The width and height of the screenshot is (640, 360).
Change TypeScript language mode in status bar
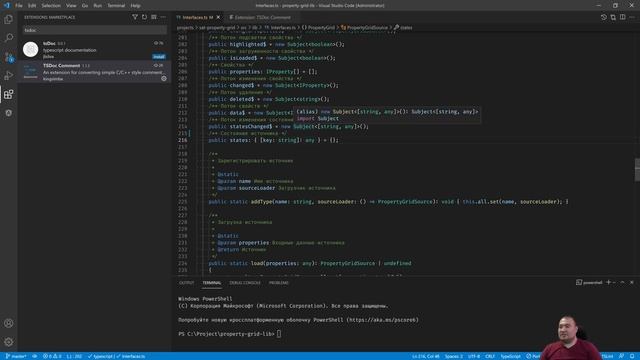click(x=510, y=356)
